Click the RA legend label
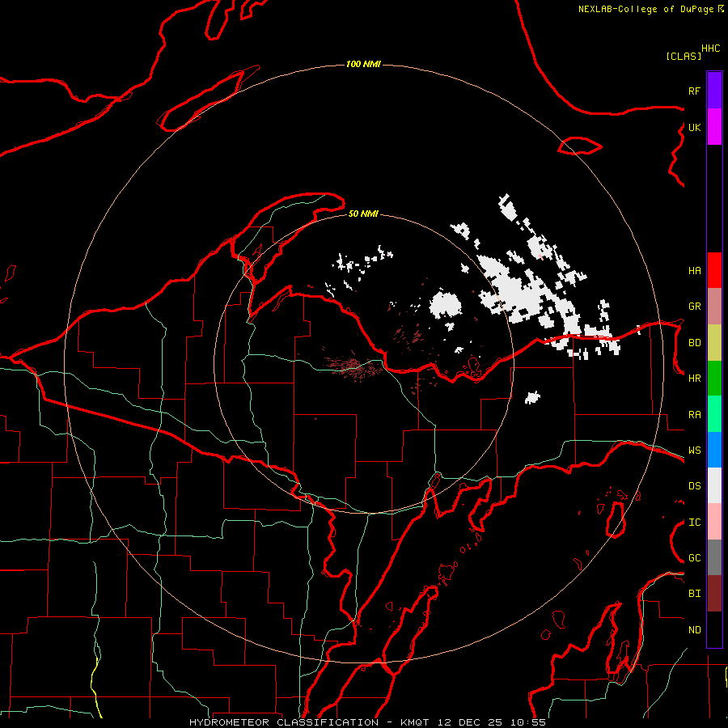 [x=694, y=414]
